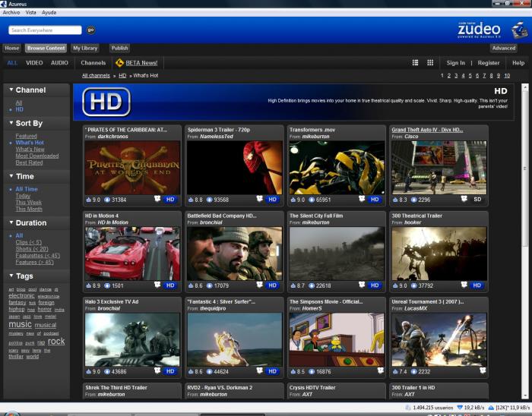The image size is (532, 416).
Task: Click share icon on Unreal Tournament 3 card
Action: pos(483,371)
